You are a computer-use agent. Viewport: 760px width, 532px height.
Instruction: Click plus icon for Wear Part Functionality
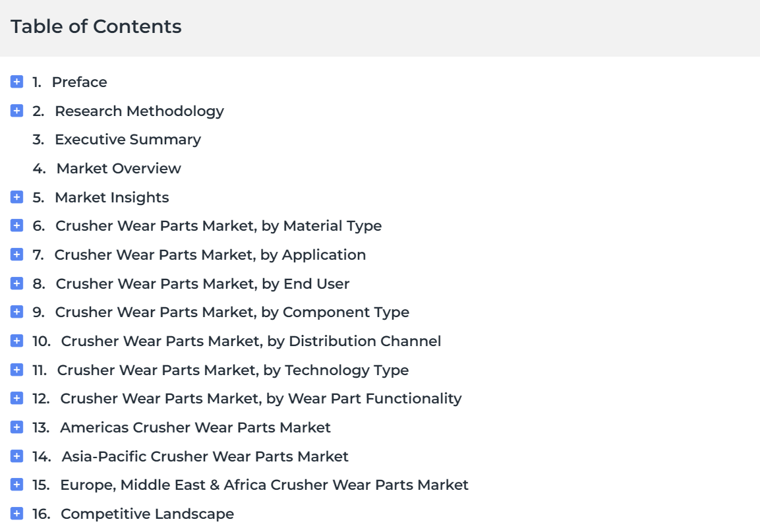click(x=17, y=398)
